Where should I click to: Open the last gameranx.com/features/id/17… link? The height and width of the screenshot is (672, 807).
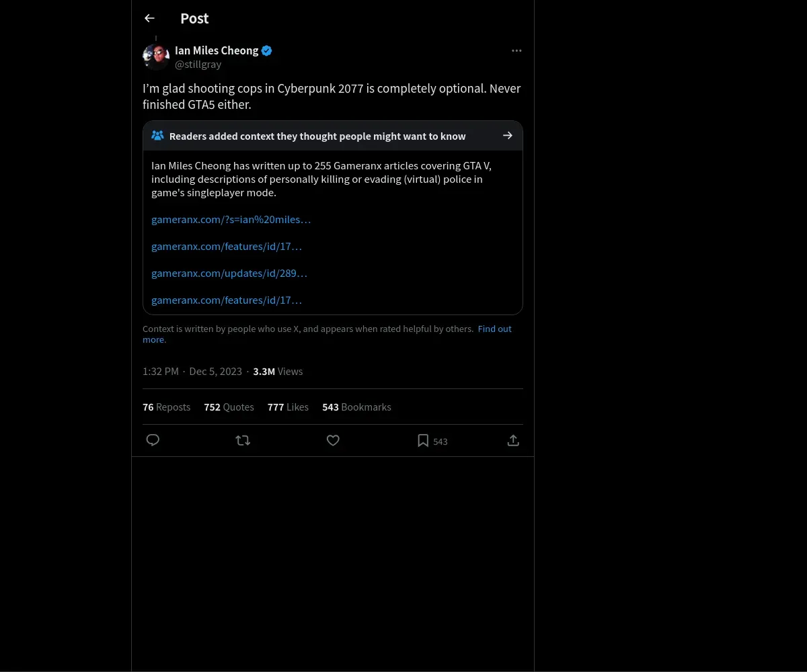pos(227,300)
